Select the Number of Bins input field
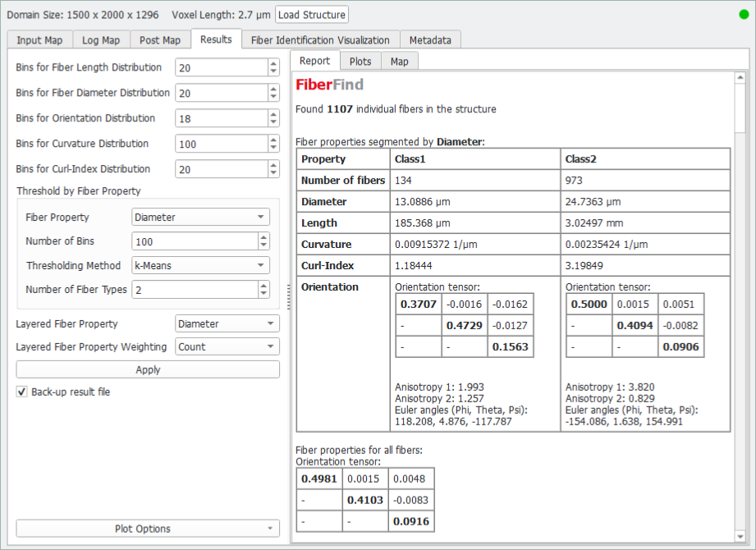This screenshot has height=550, width=756. click(x=189, y=241)
